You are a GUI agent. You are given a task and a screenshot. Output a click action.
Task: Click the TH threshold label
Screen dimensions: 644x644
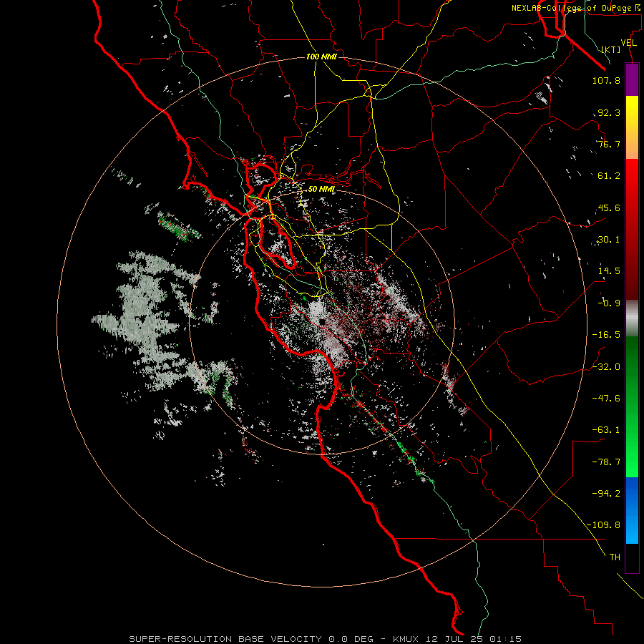click(x=615, y=557)
